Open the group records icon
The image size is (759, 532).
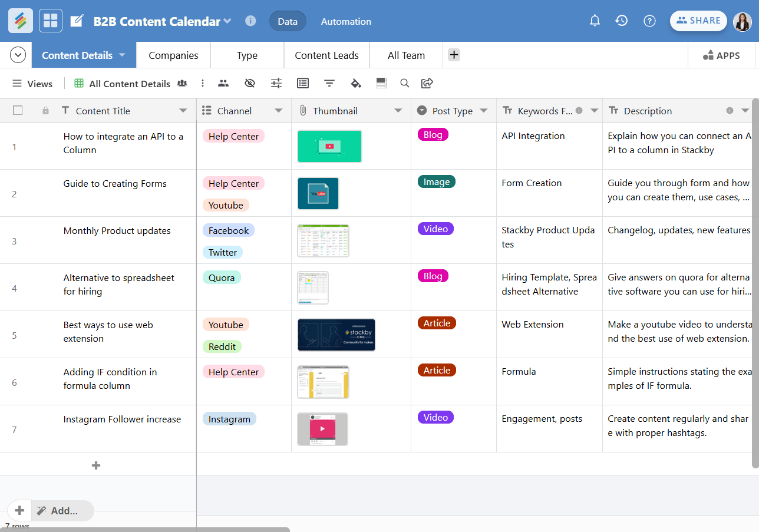303,83
